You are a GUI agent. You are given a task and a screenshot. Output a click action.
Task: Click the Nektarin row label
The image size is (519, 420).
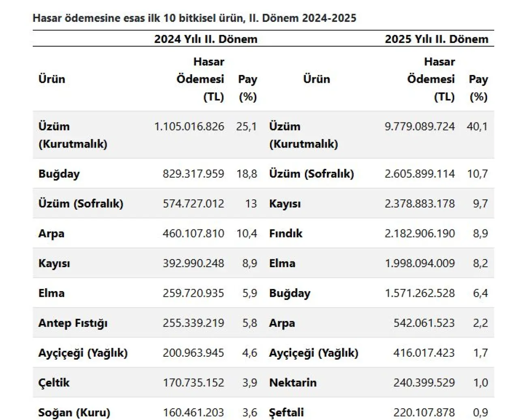click(293, 383)
